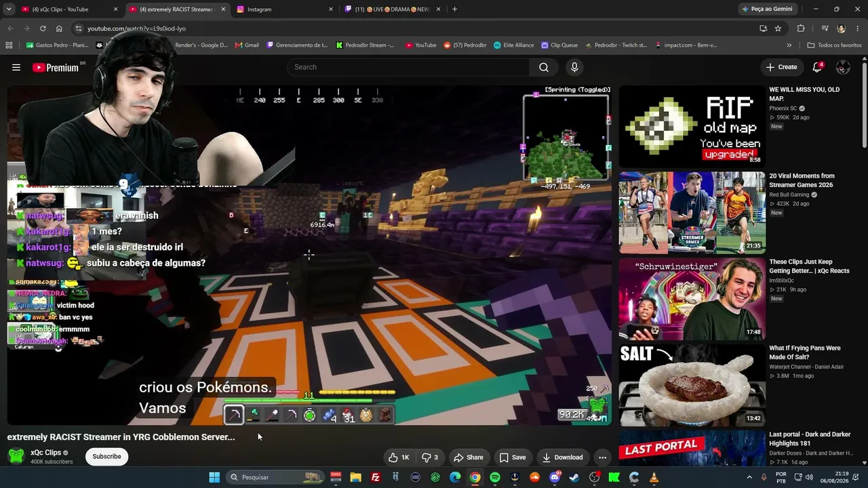Reload the page in Chrome
This screenshot has height=488, width=868.
pos(43,28)
